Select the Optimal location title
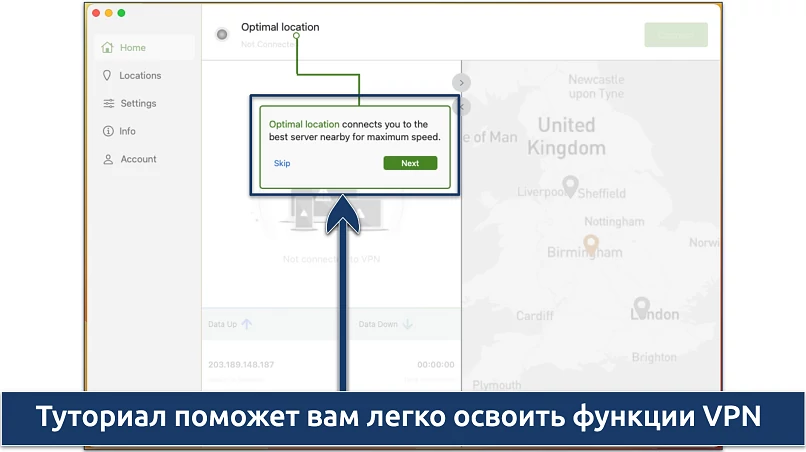 click(x=280, y=27)
